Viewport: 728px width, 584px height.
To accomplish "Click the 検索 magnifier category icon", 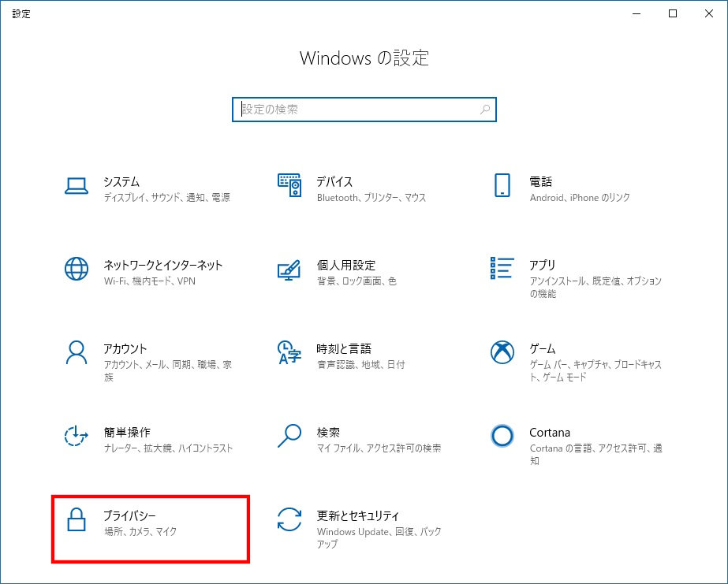I will (x=289, y=436).
